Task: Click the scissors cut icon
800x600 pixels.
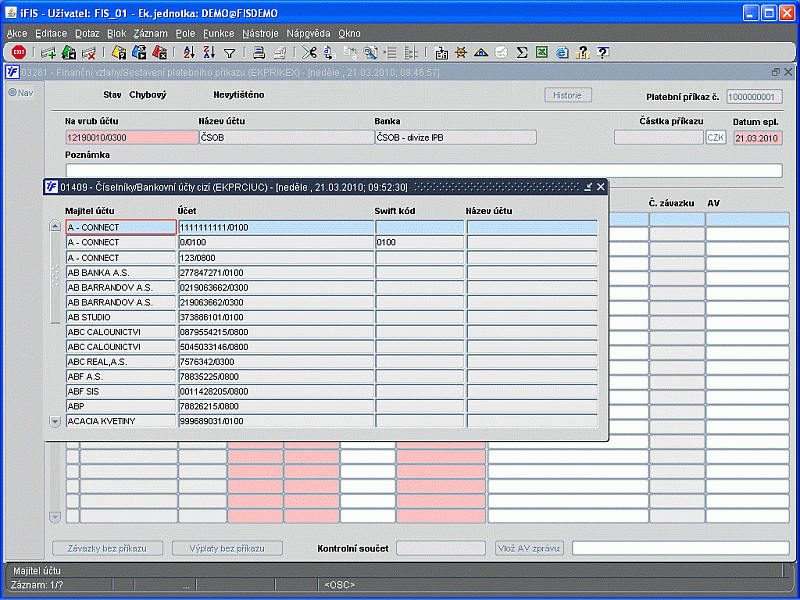Action: click(x=309, y=53)
